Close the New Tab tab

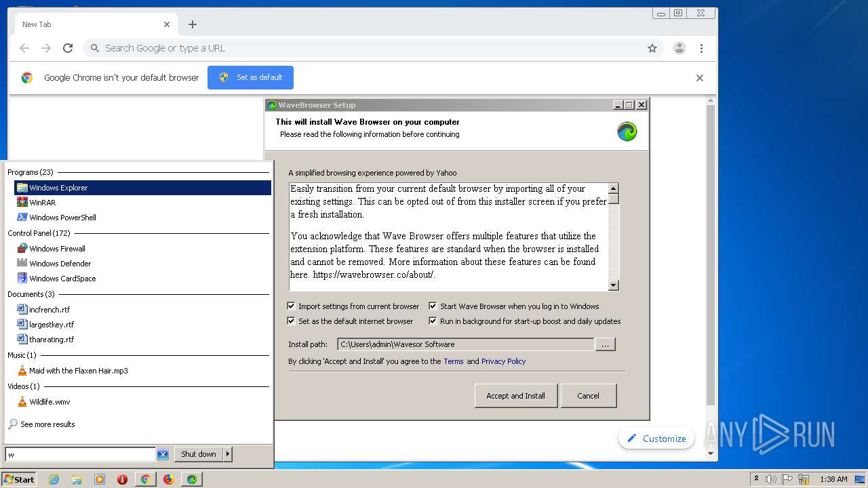[x=167, y=24]
